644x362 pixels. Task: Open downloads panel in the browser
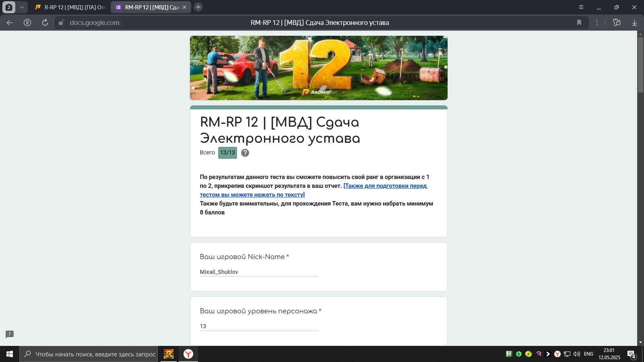634,23
